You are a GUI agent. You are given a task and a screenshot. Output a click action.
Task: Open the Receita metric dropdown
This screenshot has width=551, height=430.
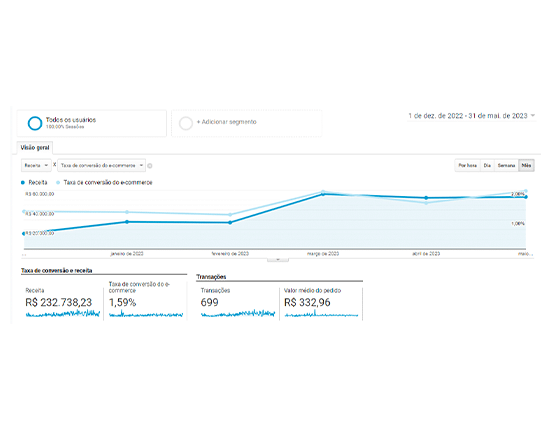[x=36, y=165]
